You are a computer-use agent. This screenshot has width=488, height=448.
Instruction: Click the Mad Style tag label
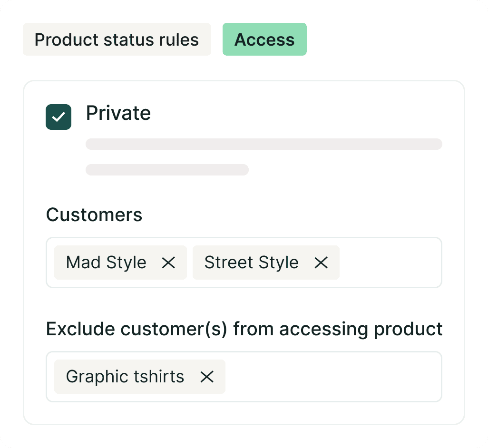tap(106, 263)
